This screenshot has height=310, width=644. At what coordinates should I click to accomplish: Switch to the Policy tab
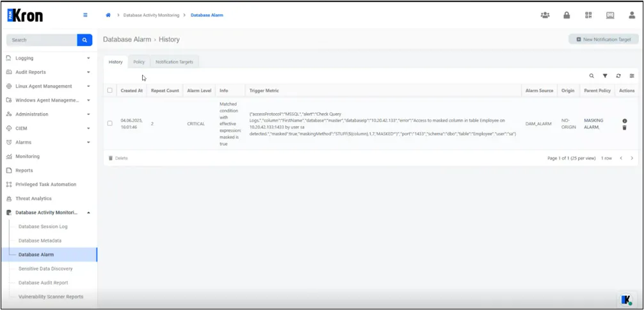pos(139,62)
